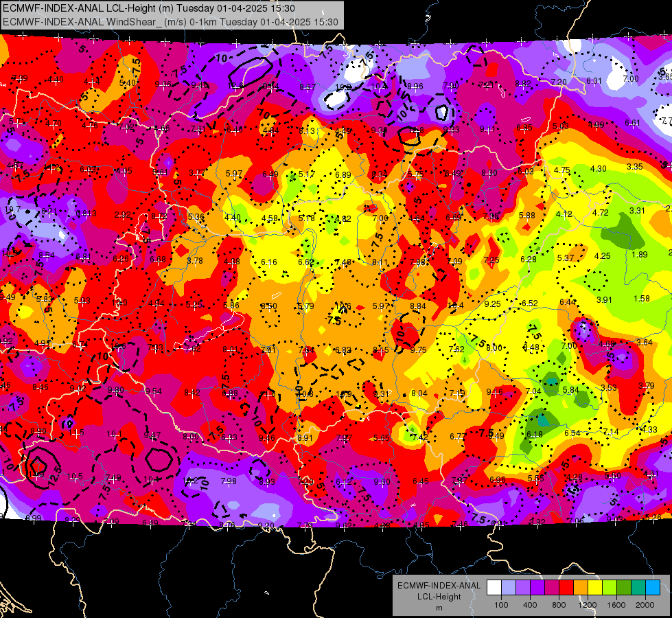Click the wind shear value '7.61'
The image size is (672, 618).
(x=198, y=129)
